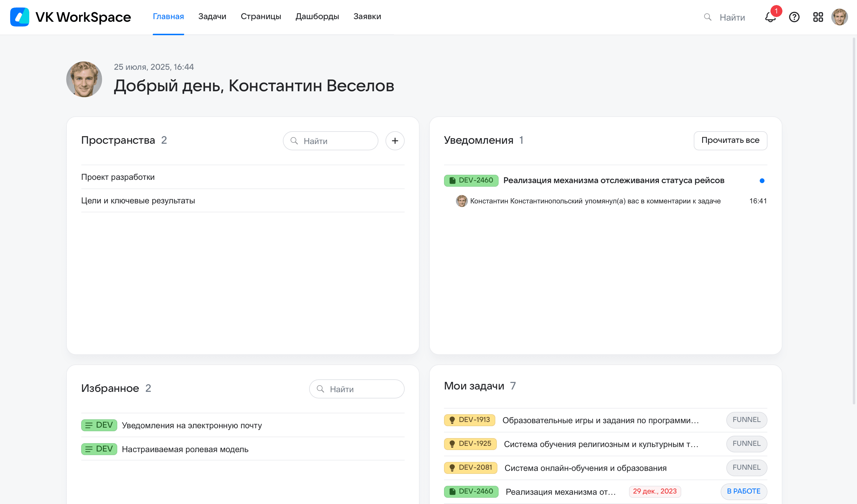
Task: Click search field in Пространства panel
Action: tap(330, 141)
